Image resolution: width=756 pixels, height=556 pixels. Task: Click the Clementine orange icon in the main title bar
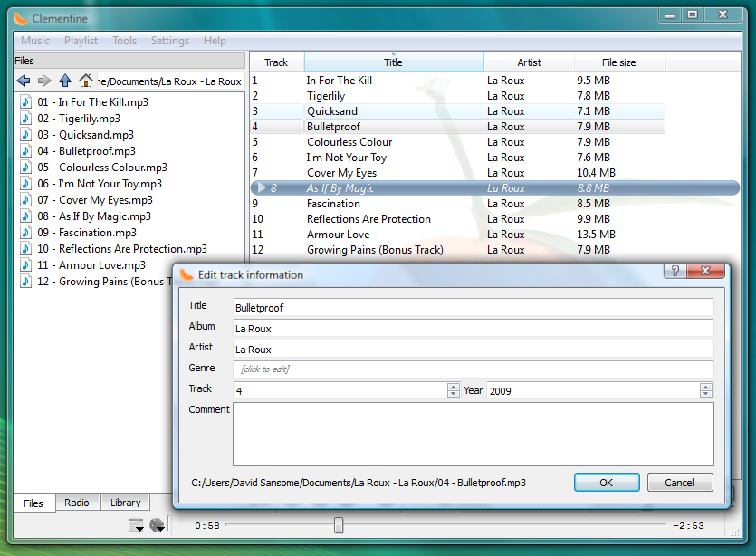21,18
